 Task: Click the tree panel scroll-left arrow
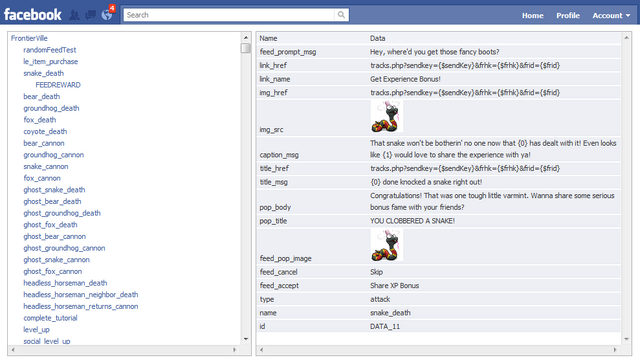[x=13, y=350]
